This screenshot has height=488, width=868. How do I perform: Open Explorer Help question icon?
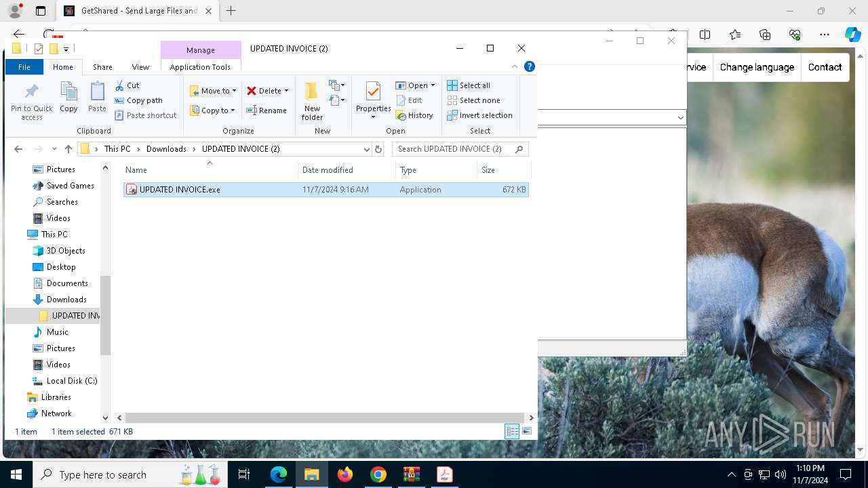[x=530, y=66]
